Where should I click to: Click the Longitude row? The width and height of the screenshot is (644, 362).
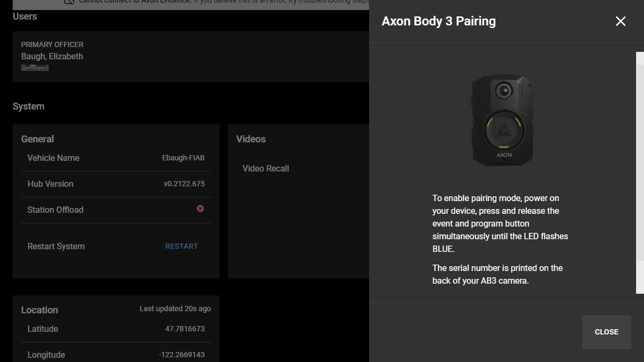[116, 355]
